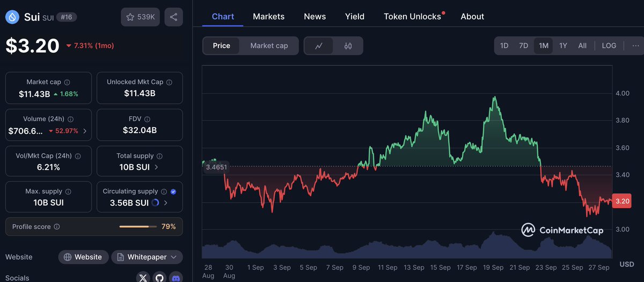Click the circulating supply progress ring icon
The height and width of the screenshot is (282, 644).
(x=155, y=203)
